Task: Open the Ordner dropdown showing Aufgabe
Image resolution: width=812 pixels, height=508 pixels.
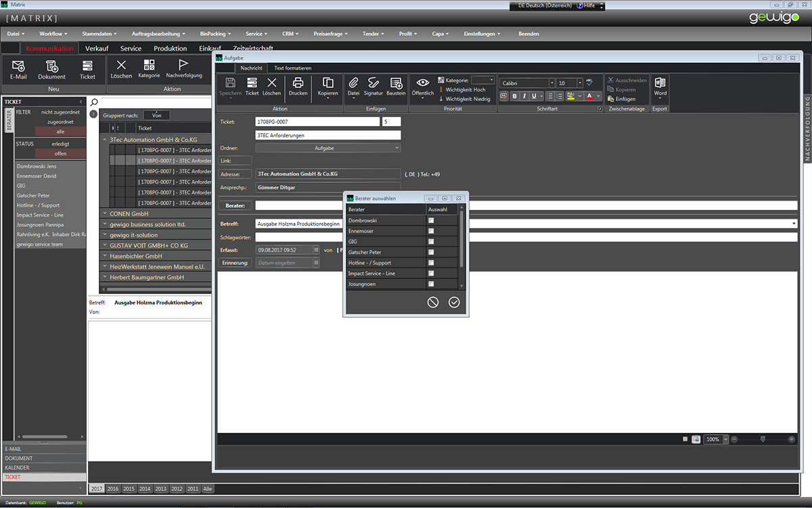Action: tap(328, 148)
